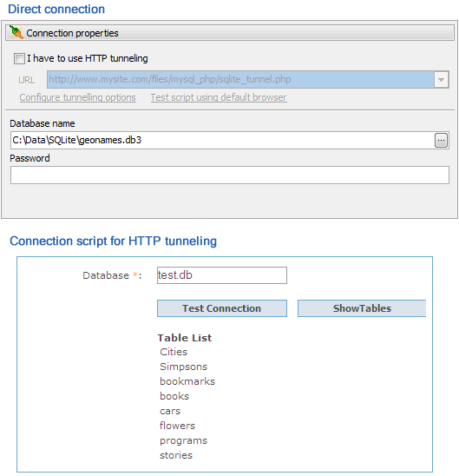Open the URL dropdown arrow
Viewport: 459px width, 476px height.
[x=441, y=80]
